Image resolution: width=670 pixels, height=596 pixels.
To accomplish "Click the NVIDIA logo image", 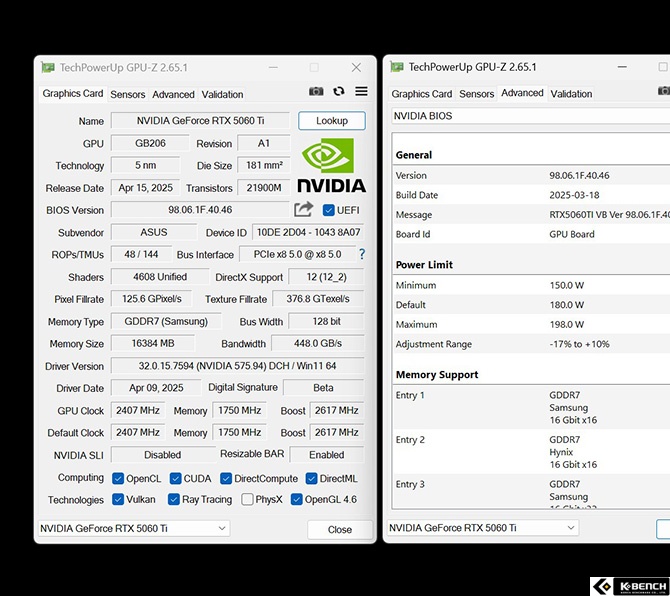I will click(x=331, y=165).
